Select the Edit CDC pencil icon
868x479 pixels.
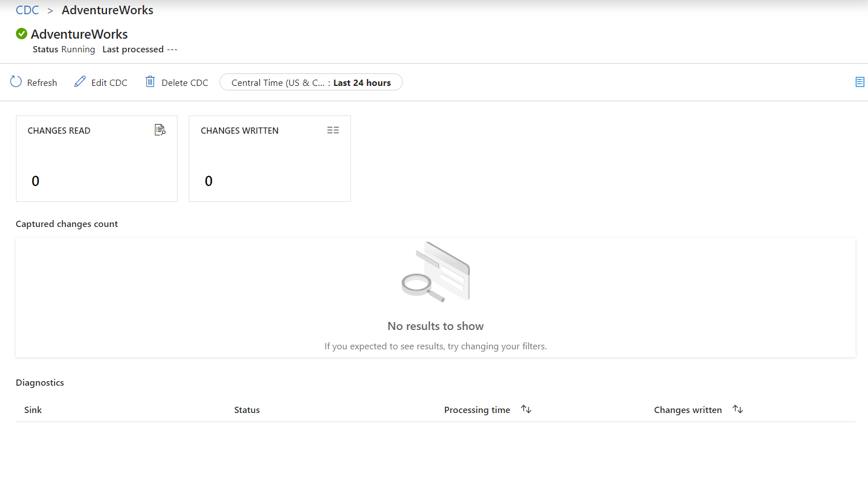coord(80,82)
